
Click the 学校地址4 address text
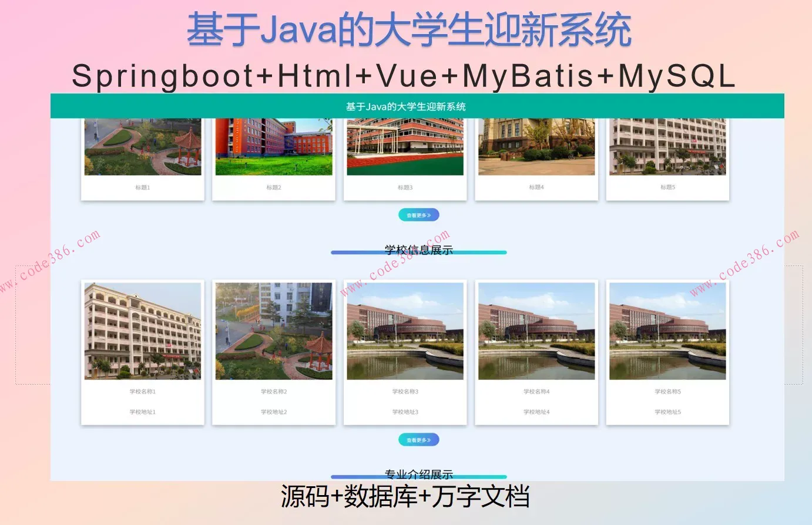pos(536,412)
